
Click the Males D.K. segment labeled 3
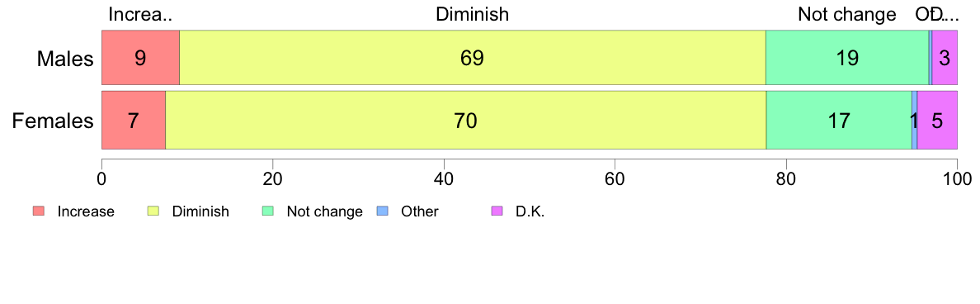click(945, 57)
